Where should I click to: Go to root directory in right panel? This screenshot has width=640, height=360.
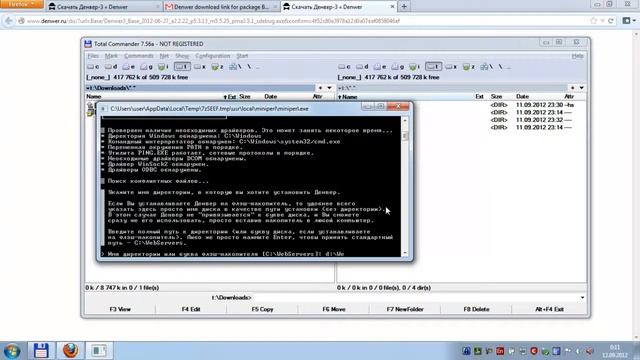[x=500, y=67]
